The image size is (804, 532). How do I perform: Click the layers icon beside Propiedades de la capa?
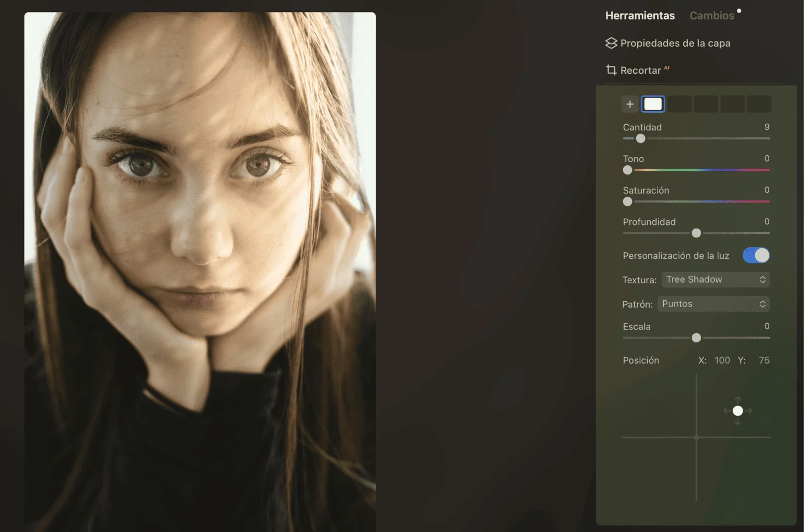pyautogui.click(x=611, y=43)
